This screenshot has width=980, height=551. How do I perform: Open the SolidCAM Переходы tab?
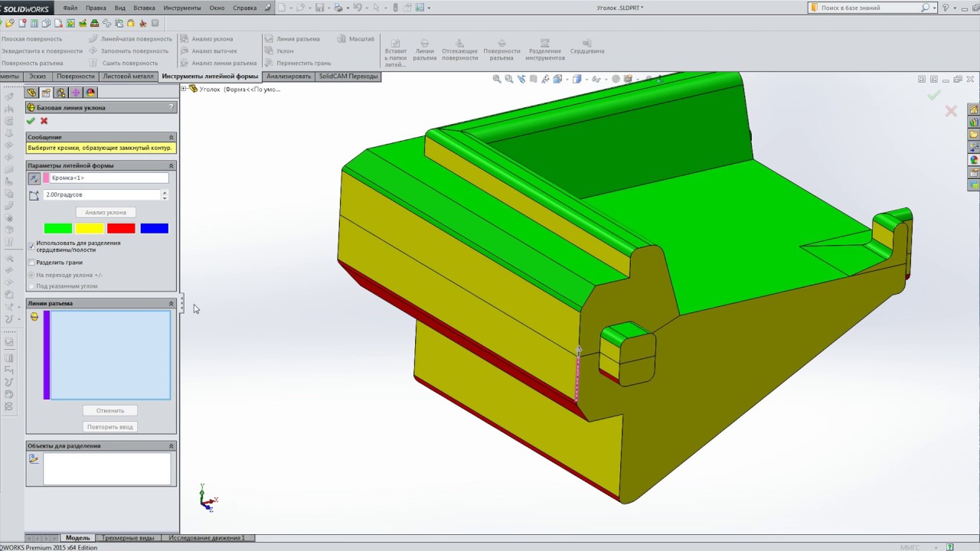tap(348, 77)
